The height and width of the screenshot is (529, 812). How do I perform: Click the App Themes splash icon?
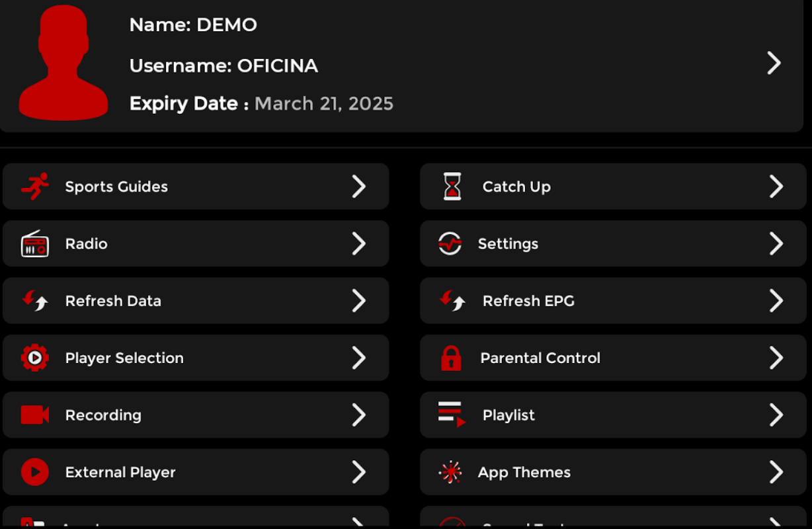tap(451, 472)
